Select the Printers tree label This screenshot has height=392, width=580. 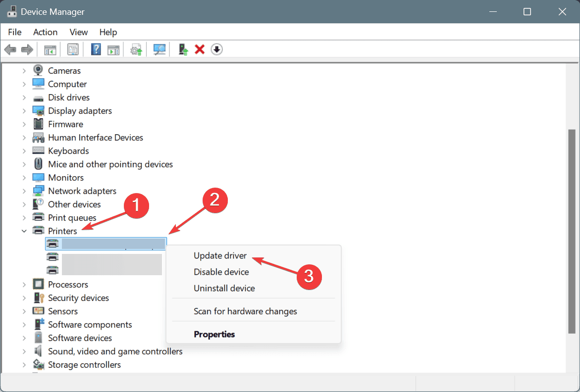(62, 231)
